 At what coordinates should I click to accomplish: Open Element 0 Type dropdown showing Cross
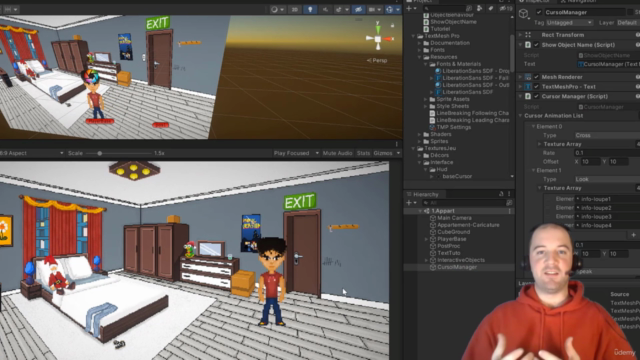pos(607,135)
